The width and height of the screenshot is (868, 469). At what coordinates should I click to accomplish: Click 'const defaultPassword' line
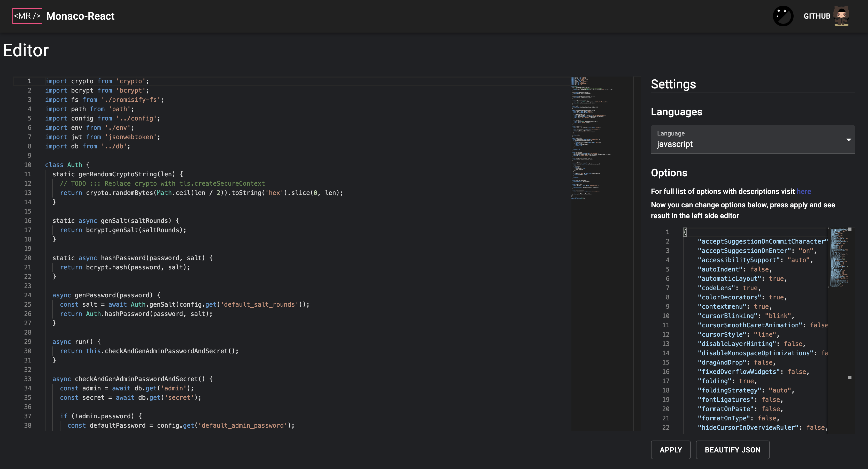click(x=181, y=426)
